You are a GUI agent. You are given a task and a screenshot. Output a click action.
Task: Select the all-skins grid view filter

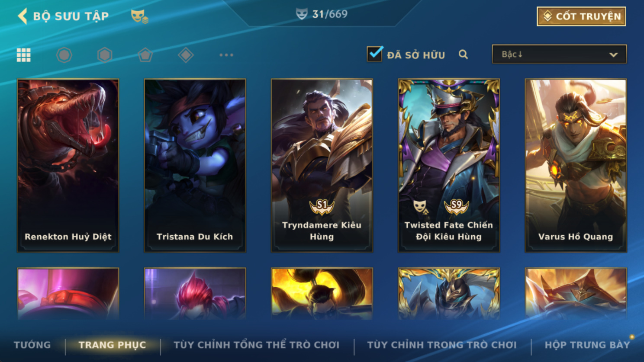[23, 55]
